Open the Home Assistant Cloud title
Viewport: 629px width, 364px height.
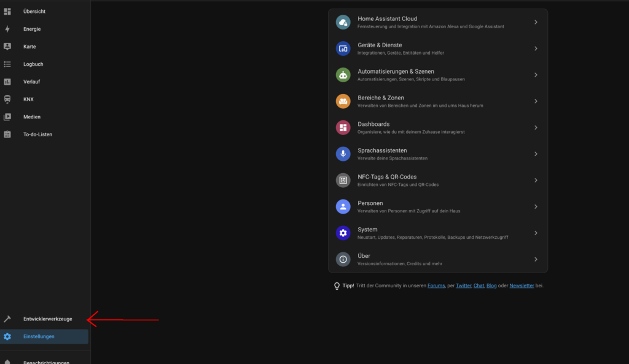coord(387,19)
